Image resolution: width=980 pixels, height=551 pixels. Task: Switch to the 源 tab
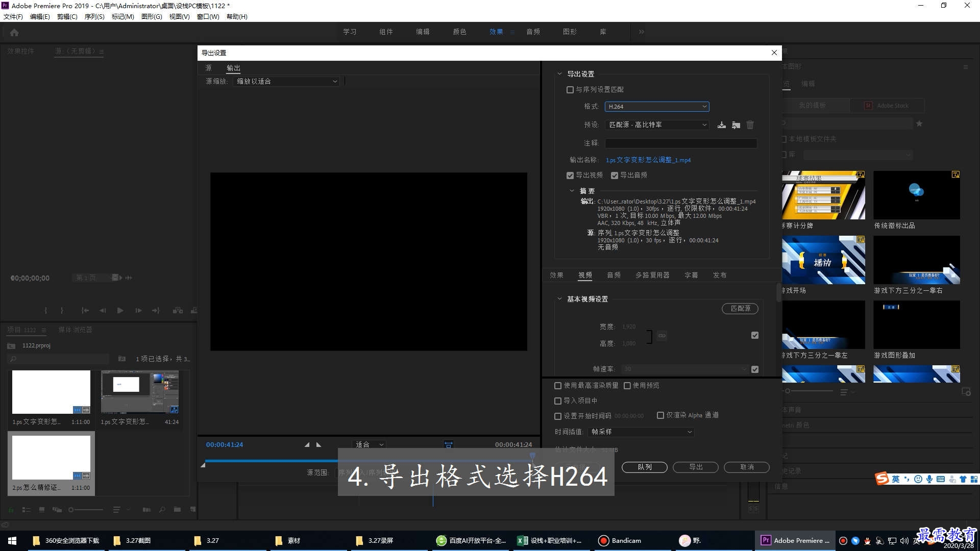(x=208, y=68)
